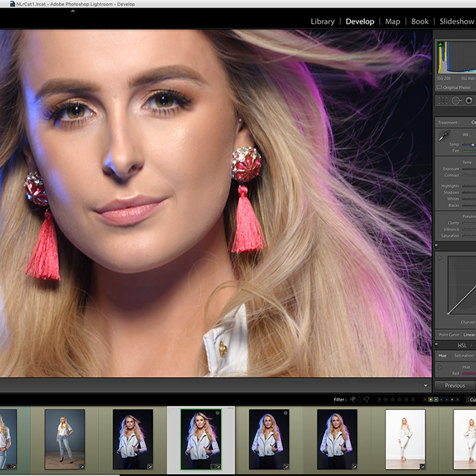476x476 pixels.
Task: Click the currently selected green-bordered thumbnail
Action: point(201,439)
